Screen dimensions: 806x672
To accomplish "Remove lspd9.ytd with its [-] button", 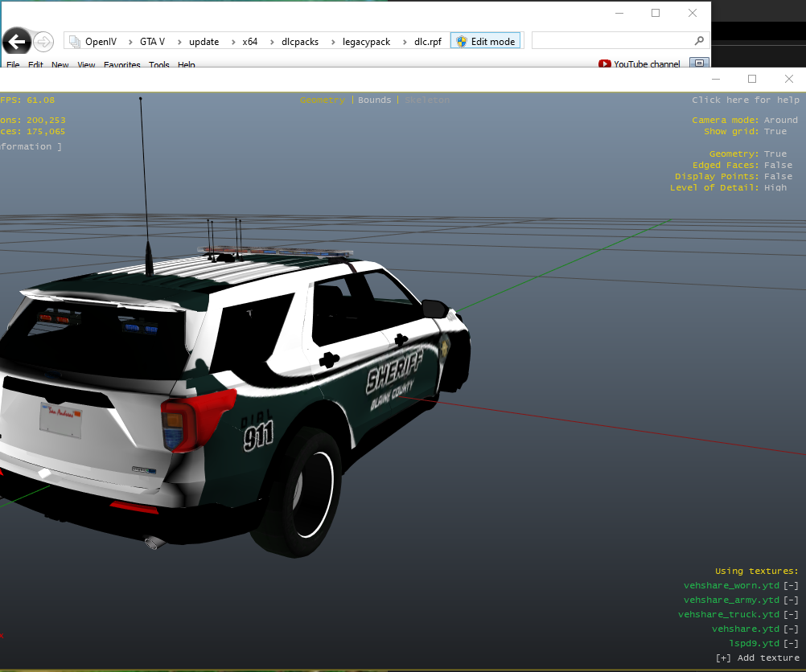I will tap(791, 643).
